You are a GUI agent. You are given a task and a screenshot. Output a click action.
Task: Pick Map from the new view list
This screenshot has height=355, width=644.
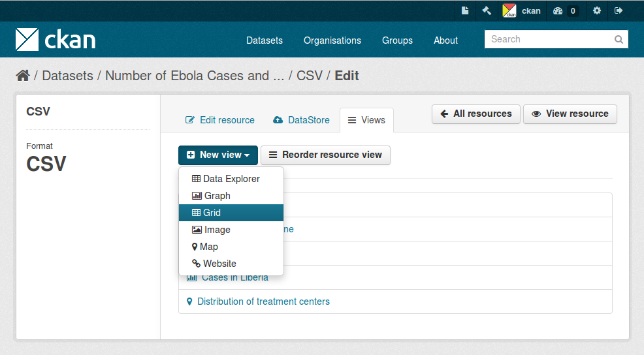pyautogui.click(x=231, y=247)
